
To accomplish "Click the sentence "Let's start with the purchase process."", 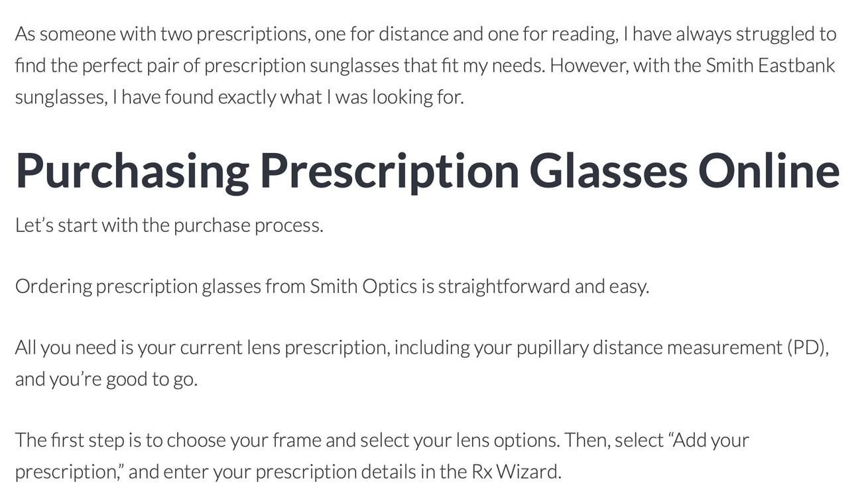I will click(x=169, y=225).
